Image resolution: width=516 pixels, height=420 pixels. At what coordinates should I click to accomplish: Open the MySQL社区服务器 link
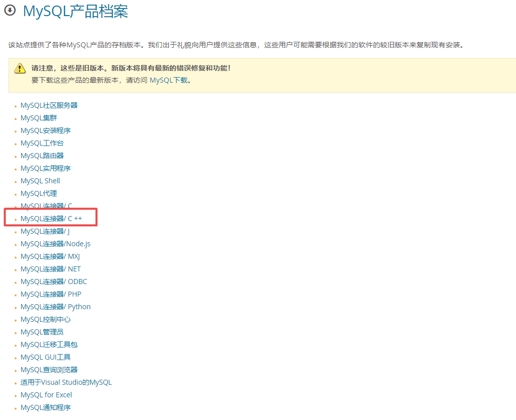tap(49, 105)
